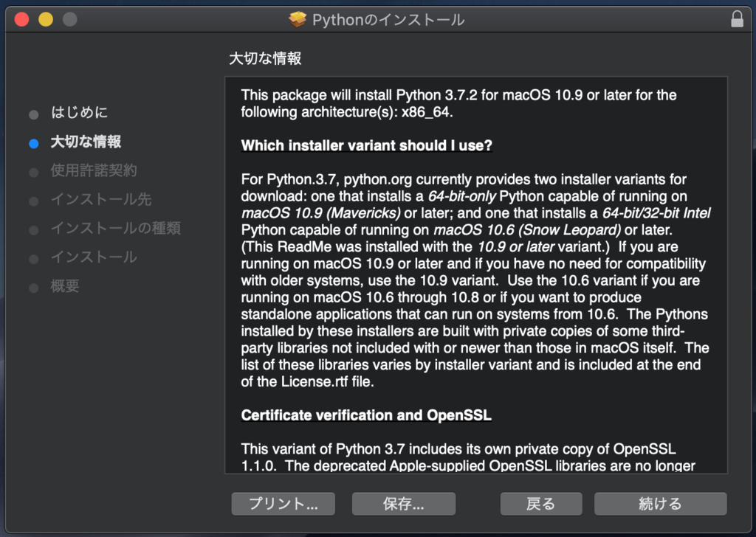Click the Which installer variant heading text
The height and width of the screenshot is (537, 756).
(x=367, y=145)
